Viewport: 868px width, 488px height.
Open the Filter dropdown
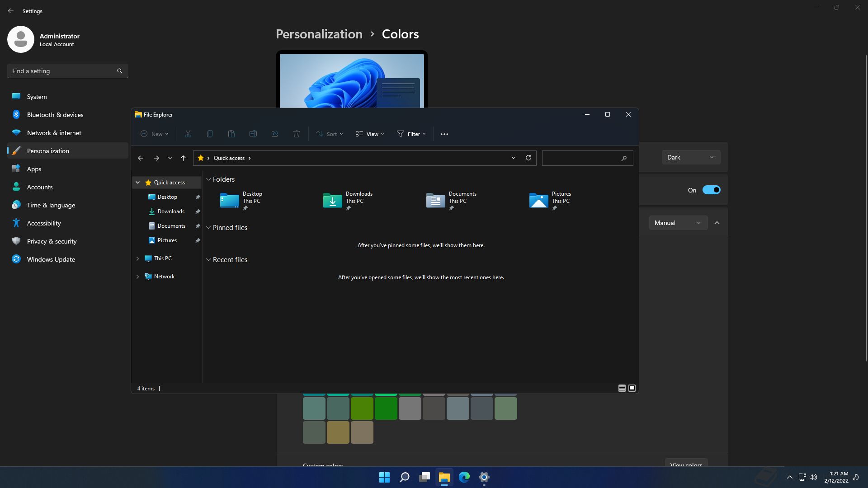click(411, 134)
